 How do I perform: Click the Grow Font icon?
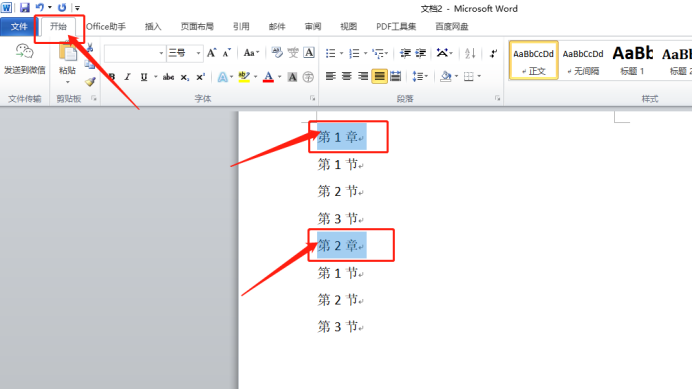coord(211,53)
